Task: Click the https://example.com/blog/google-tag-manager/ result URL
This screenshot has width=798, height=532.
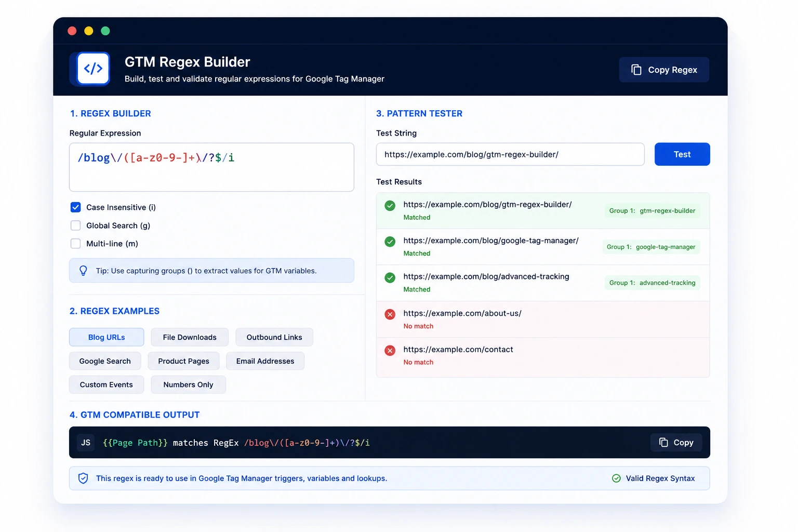Action: point(491,241)
